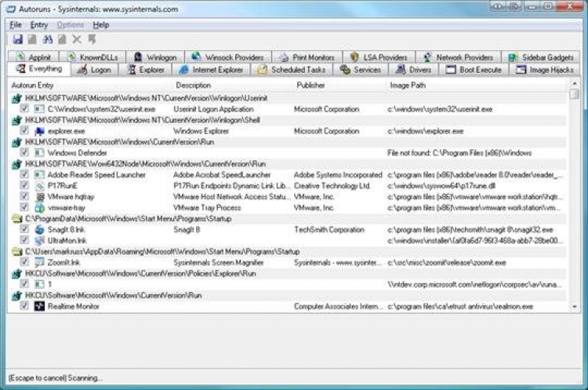The image size is (588, 390).
Task: Open the File menu
Action: point(16,25)
